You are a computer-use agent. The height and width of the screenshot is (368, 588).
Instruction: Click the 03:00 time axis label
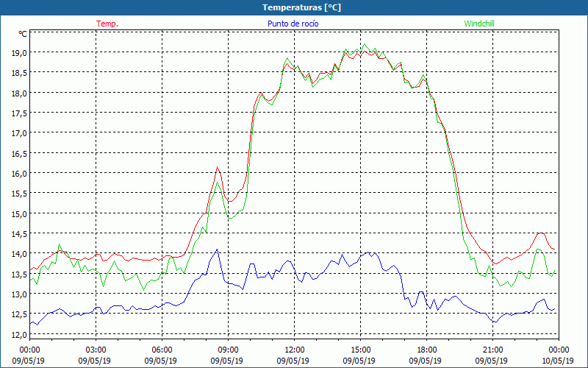tap(96, 350)
